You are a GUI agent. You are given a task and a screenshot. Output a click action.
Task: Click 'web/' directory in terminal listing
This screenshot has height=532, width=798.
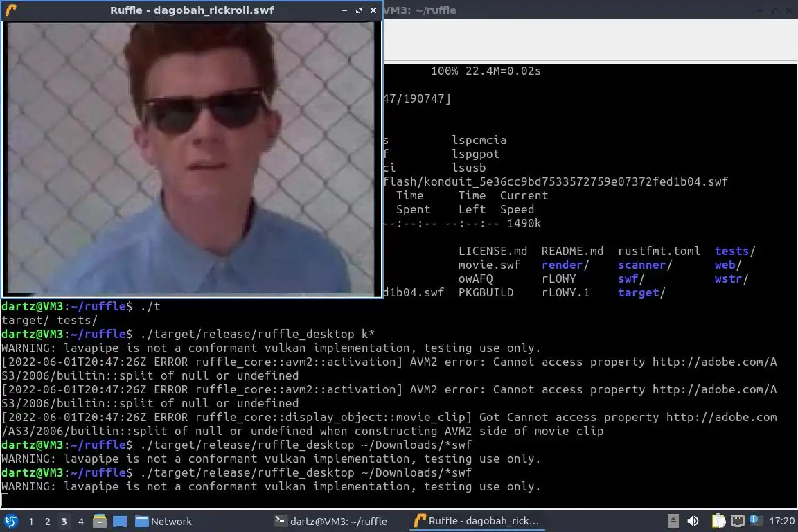coord(728,265)
